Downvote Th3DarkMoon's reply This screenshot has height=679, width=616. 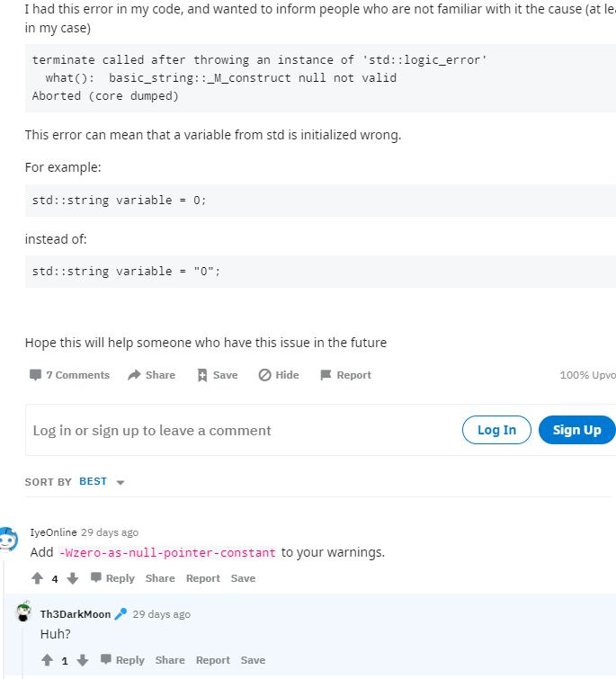coord(83,660)
